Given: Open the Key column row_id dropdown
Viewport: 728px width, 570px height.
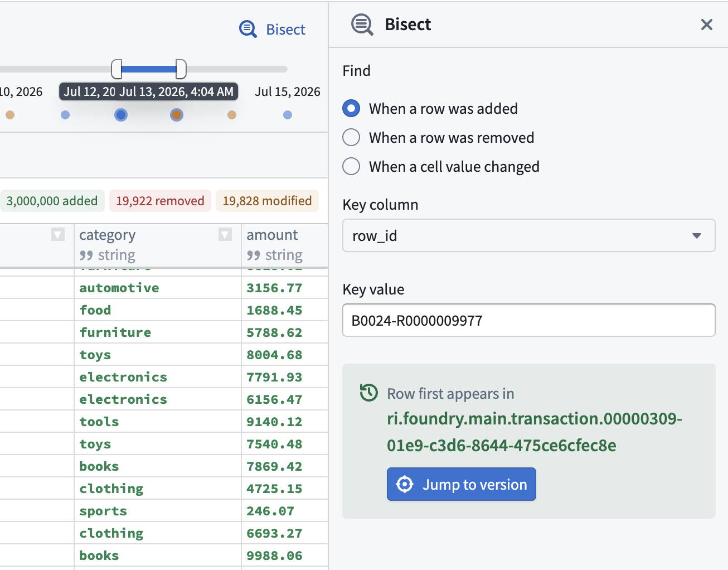Looking at the screenshot, I should pos(528,235).
